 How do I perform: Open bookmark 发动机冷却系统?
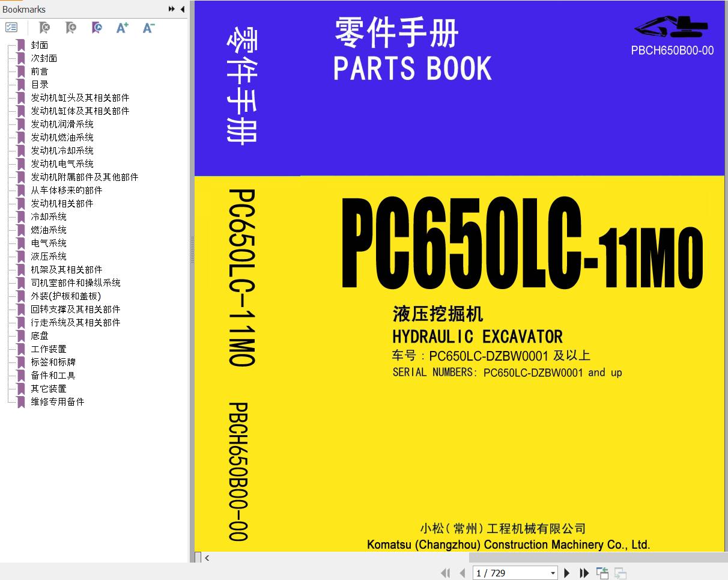(62, 151)
